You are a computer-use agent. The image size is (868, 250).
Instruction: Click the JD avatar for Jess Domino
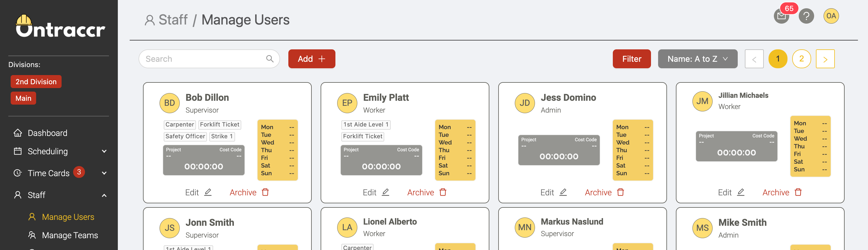pos(525,103)
